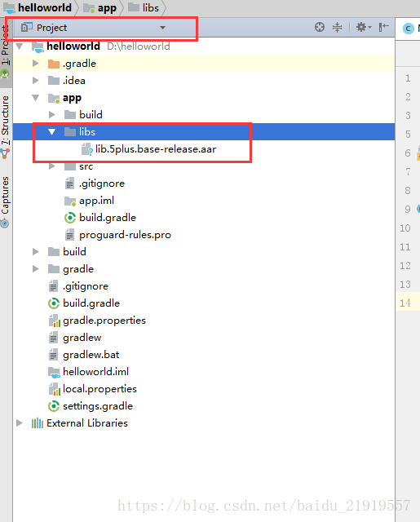Select helloworld root project name
420x522 pixels.
pyautogui.click(x=73, y=46)
